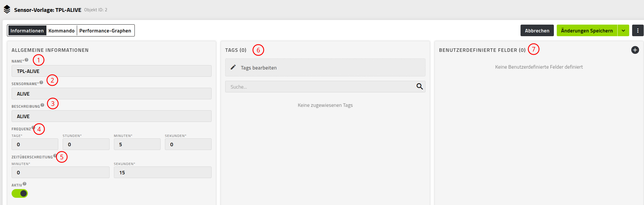Click Zeitüberschreitung Sekunden field showing 15
The image size is (644, 205).
[x=163, y=172]
